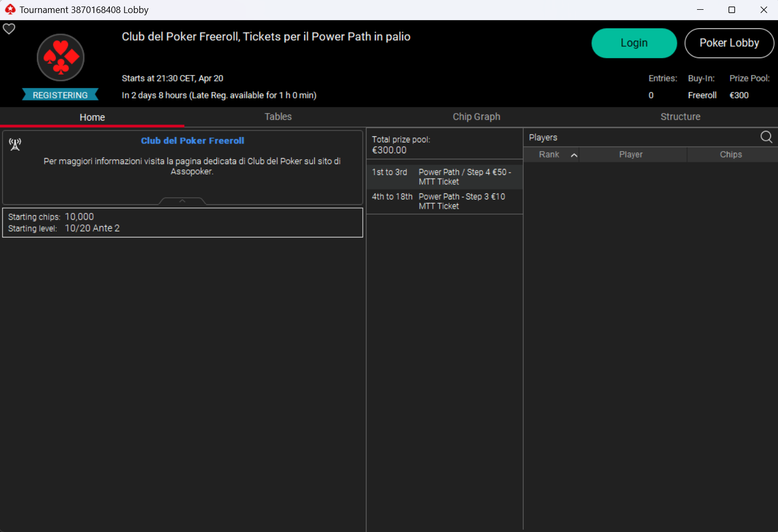Close the Tournament Lobby window

763,10
